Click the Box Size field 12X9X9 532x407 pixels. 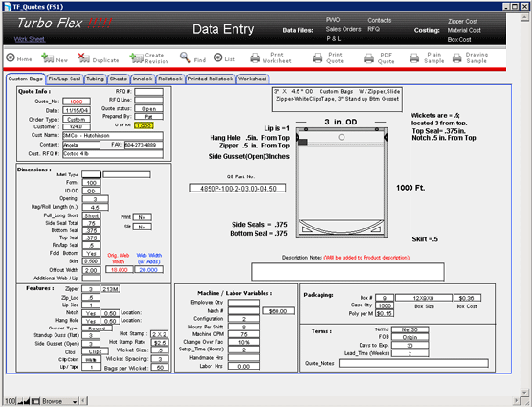pos(424,298)
